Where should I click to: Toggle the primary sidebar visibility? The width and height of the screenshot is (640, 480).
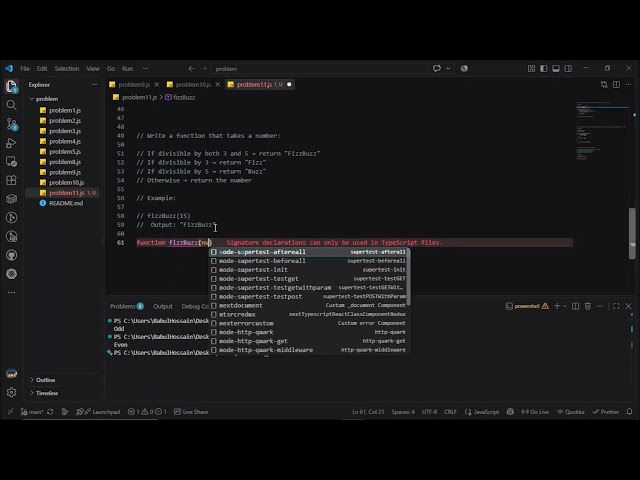(544, 69)
